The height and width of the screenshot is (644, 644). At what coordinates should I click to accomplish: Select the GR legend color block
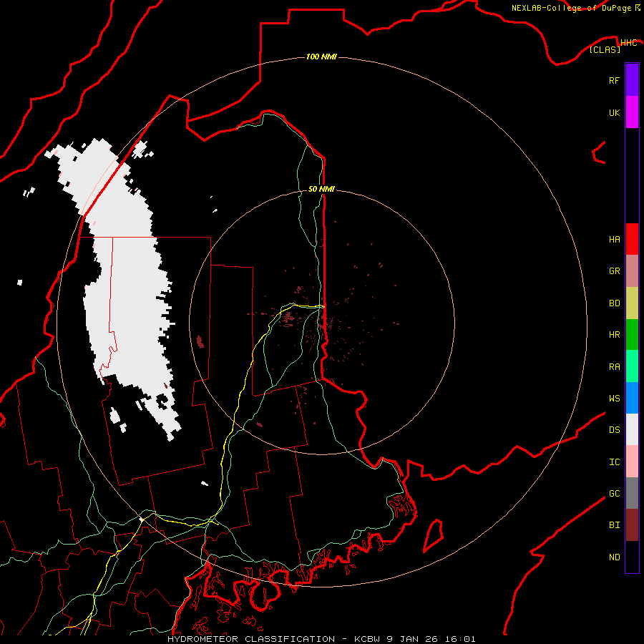point(632,271)
